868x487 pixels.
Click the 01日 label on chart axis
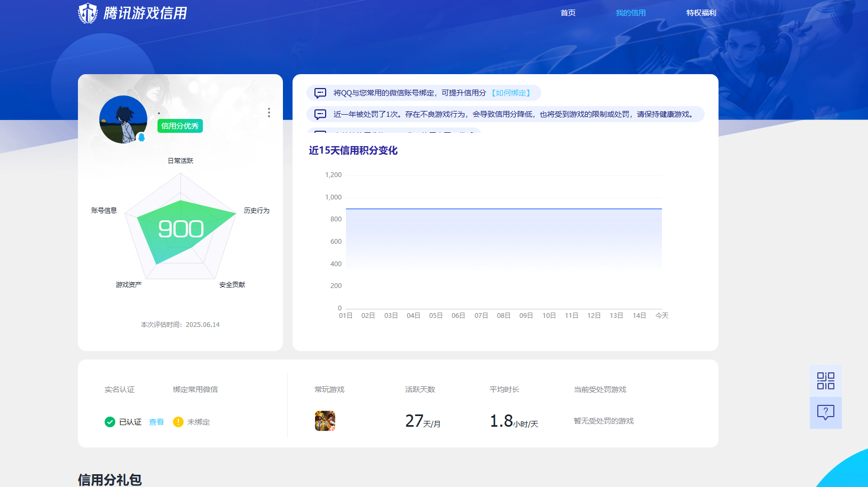346,316
